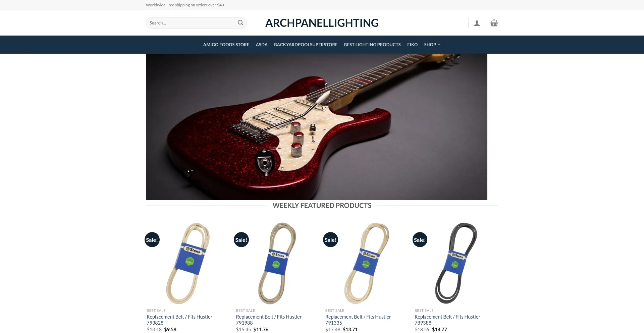
Task: Open the Amigo Foods Store menu item
Action: click(x=226, y=45)
